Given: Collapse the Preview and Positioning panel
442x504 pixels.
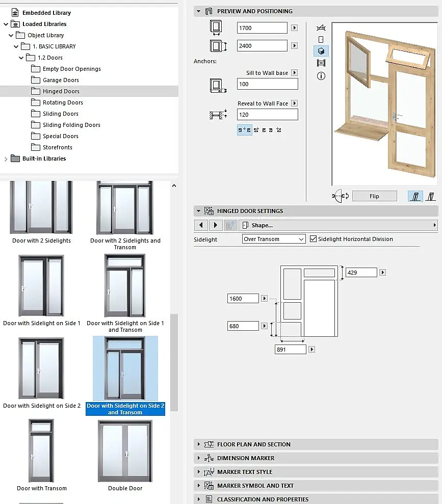Looking at the screenshot, I should click(199, 11).
